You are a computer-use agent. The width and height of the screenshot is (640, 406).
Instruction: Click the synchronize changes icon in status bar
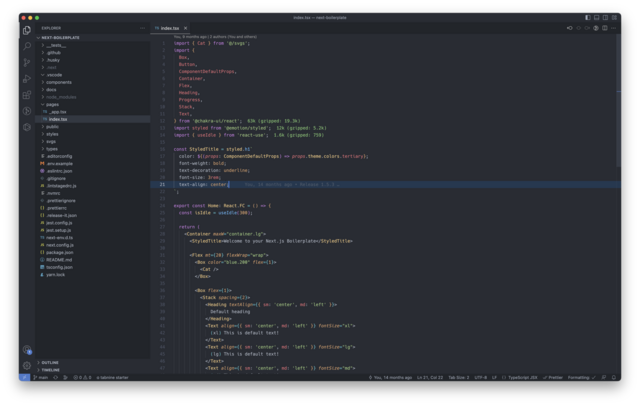coord(56,377)
